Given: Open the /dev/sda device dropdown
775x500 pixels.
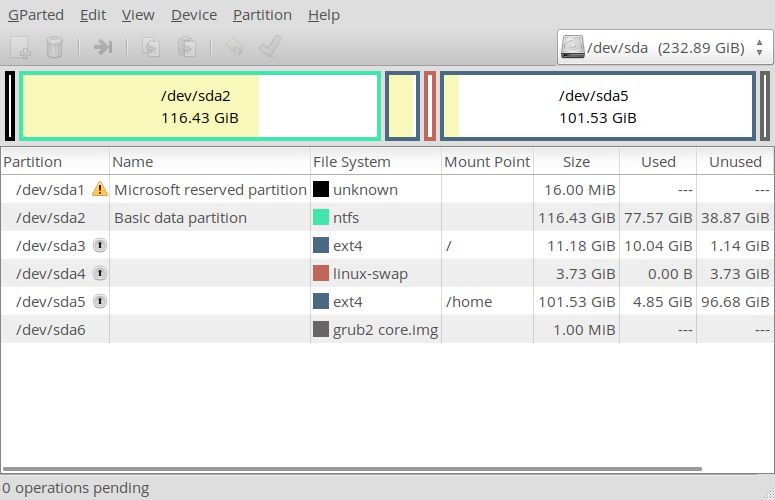Looking at the screenshot, I should 665,47.
